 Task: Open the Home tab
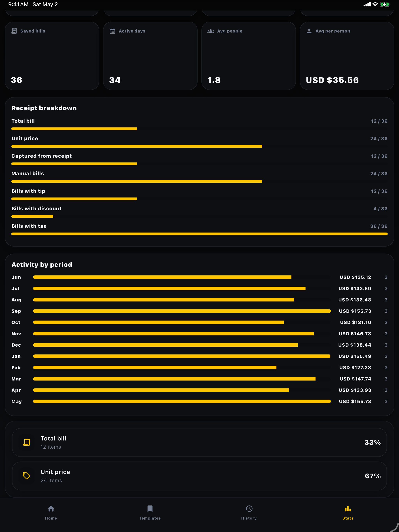tap(51, 513)
